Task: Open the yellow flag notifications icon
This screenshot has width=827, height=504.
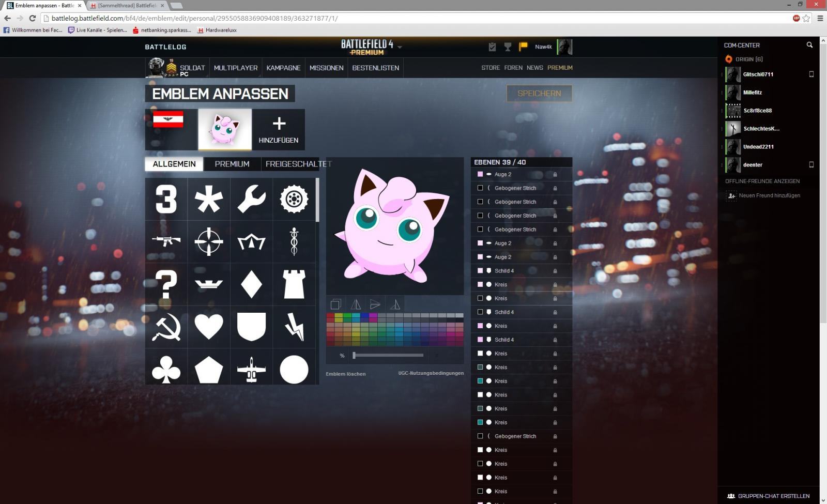Action: (x=523, y=47)
